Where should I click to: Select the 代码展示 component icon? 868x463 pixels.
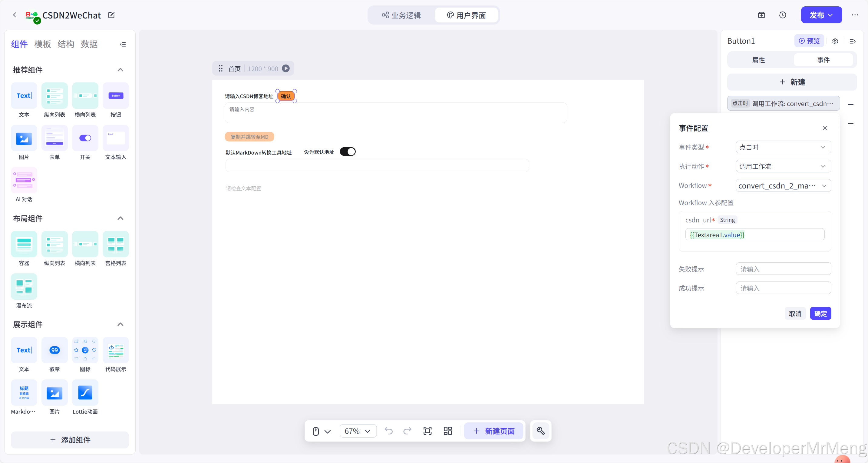[x=116, y=350]
